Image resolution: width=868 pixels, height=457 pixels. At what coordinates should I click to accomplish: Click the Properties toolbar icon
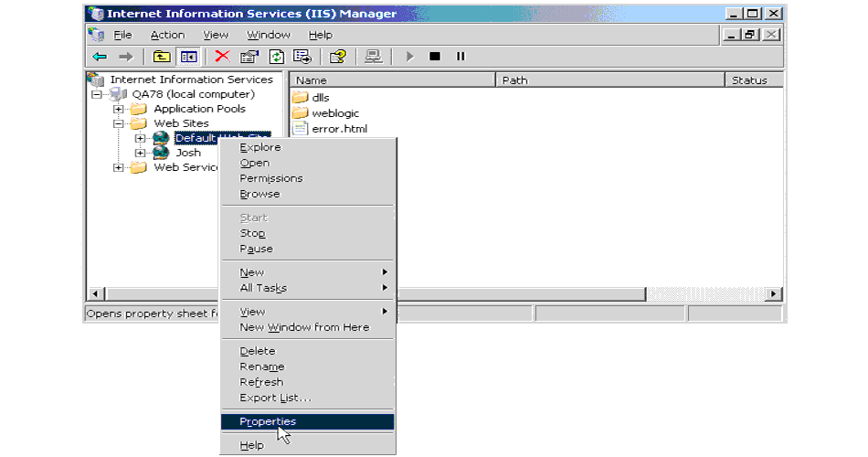tap(249, 57)
